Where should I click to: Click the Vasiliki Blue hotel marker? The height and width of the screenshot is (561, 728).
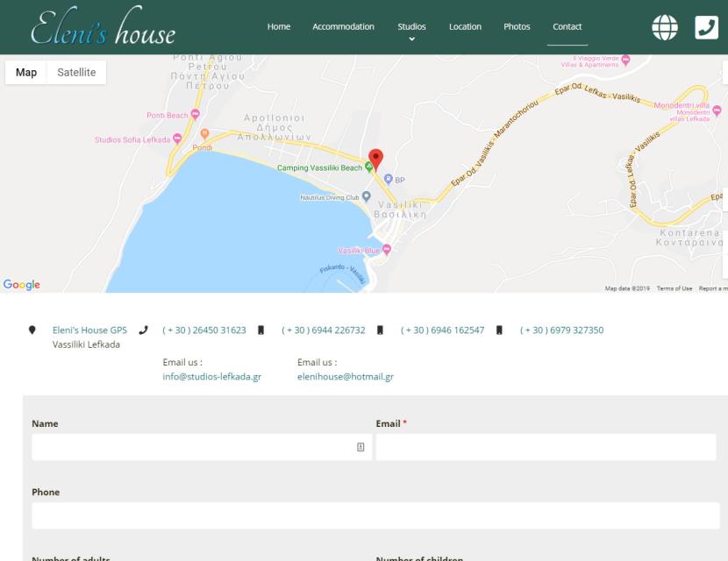(386, 249)
